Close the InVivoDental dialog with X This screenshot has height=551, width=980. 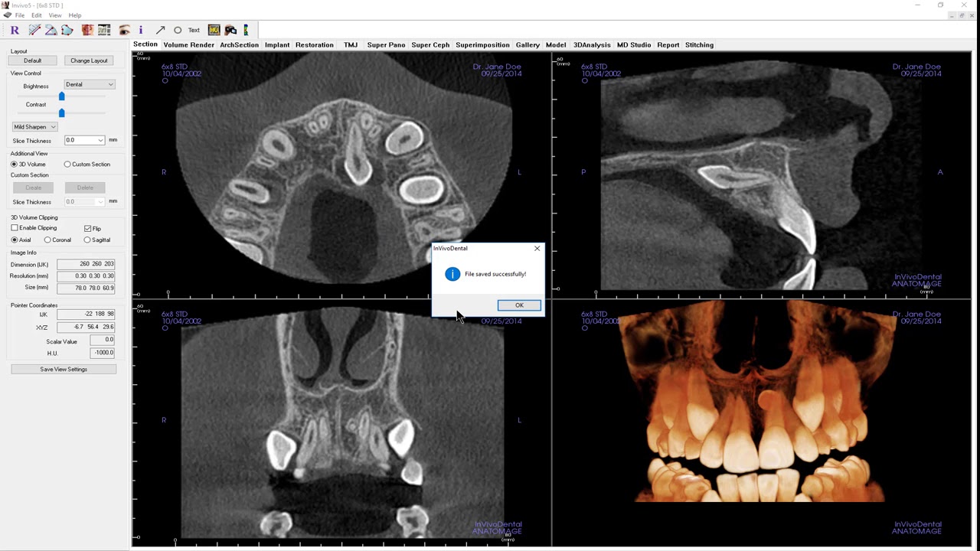[x=537, y=248]
